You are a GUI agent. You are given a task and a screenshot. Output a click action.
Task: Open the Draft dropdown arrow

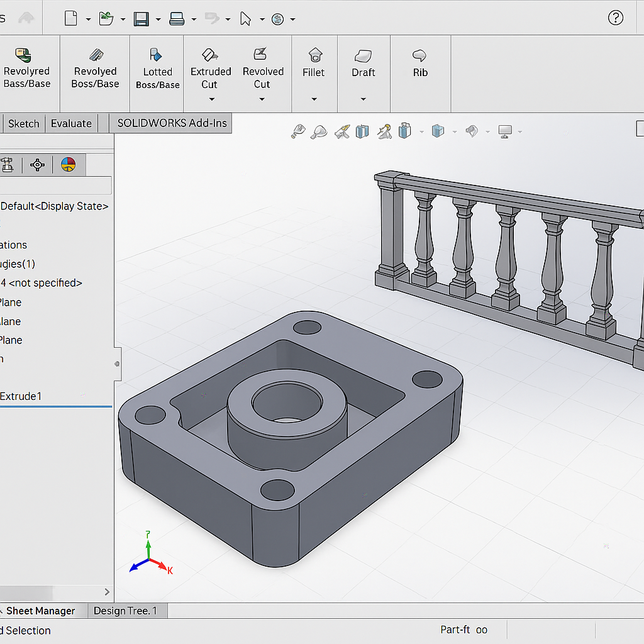point(363,99)
